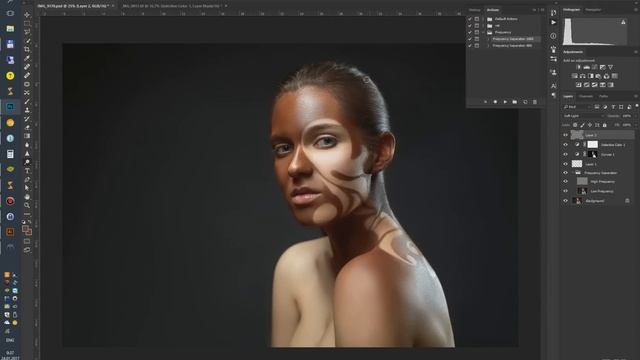Hide the Frequency Separation group
Screen dimensions: 640x360
click(x=566, y=173)
